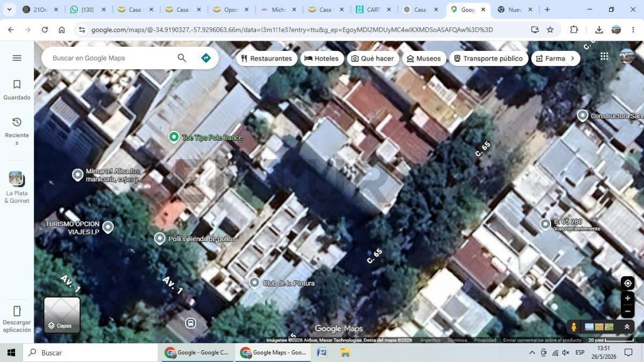Open a new Chrome tab
This screenshot has height=362, width=644.
[547, 10]
